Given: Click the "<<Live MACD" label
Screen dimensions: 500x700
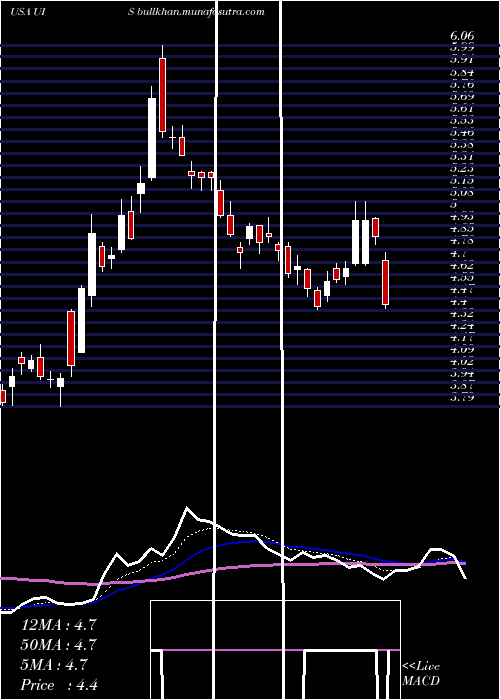Looking at the screenshot, I should tap(421, 674).
